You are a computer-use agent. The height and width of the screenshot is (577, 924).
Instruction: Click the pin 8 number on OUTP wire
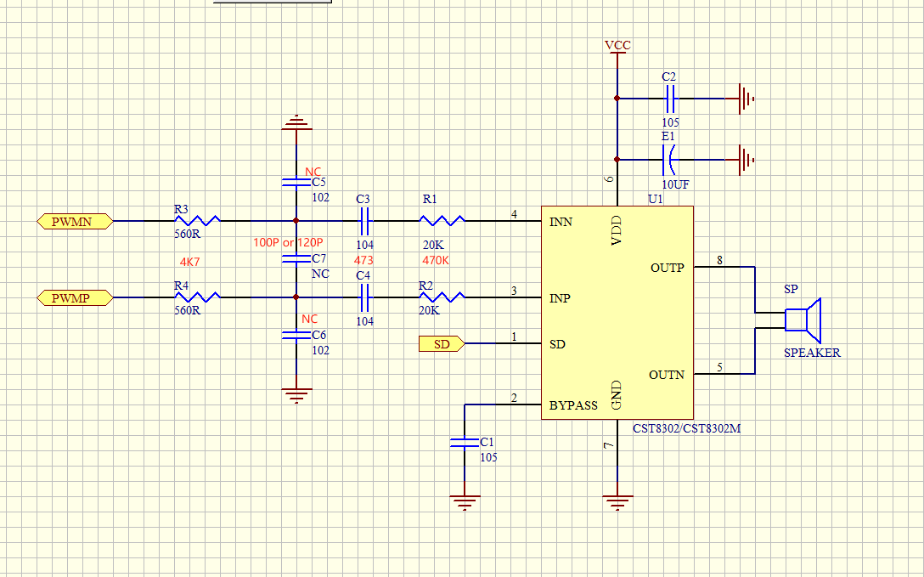coord(719,260)
